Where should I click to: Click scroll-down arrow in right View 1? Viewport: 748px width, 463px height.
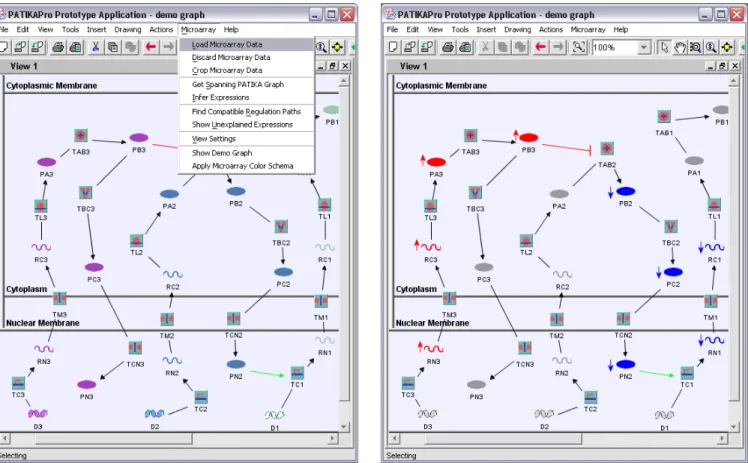[733, 427]
